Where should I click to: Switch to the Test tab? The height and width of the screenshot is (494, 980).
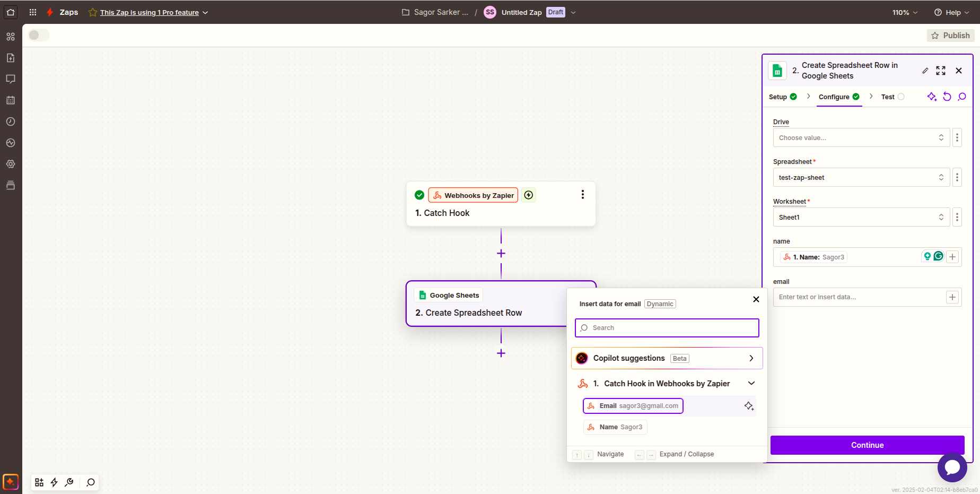click(x=892, y=97)
